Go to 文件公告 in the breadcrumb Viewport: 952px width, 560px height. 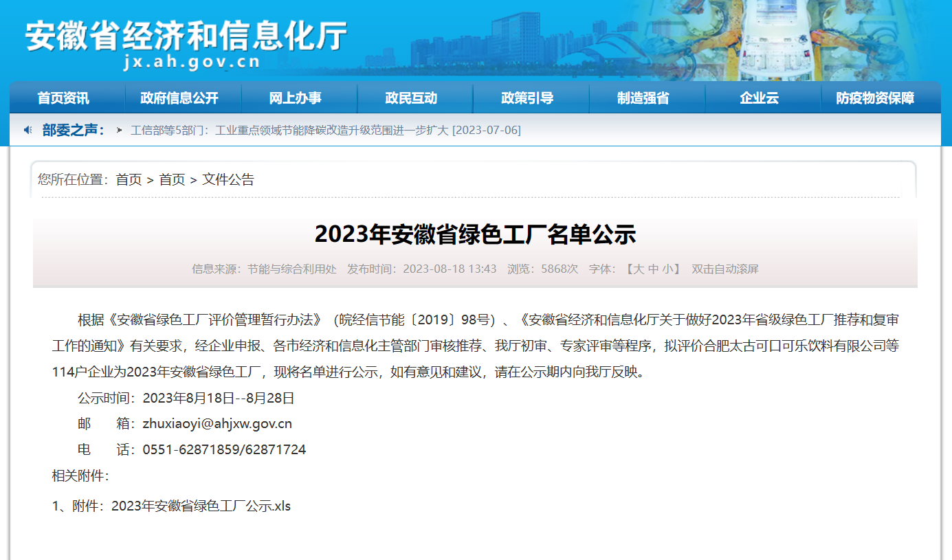tap(228, 180)
